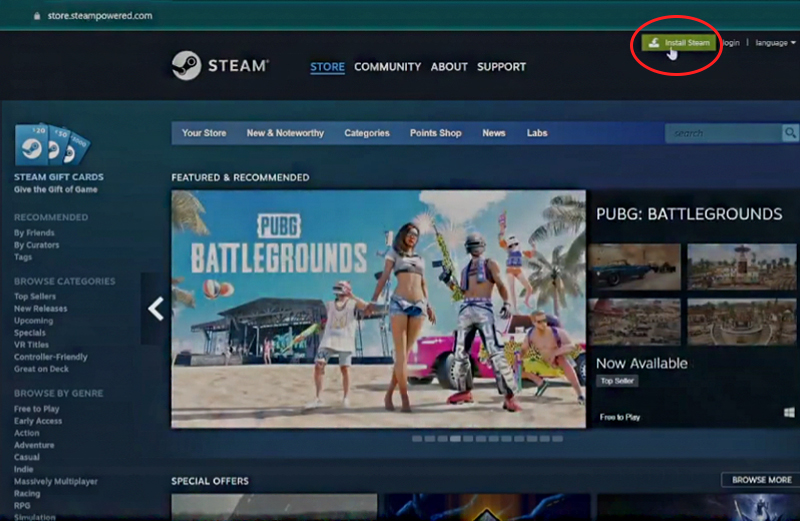Open recommended By Curators

[37, 245]
